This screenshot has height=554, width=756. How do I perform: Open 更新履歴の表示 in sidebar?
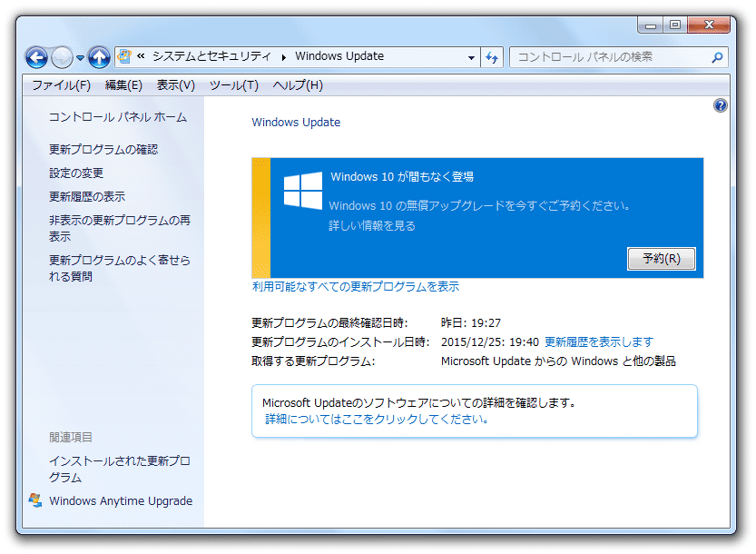pos(87,196)
